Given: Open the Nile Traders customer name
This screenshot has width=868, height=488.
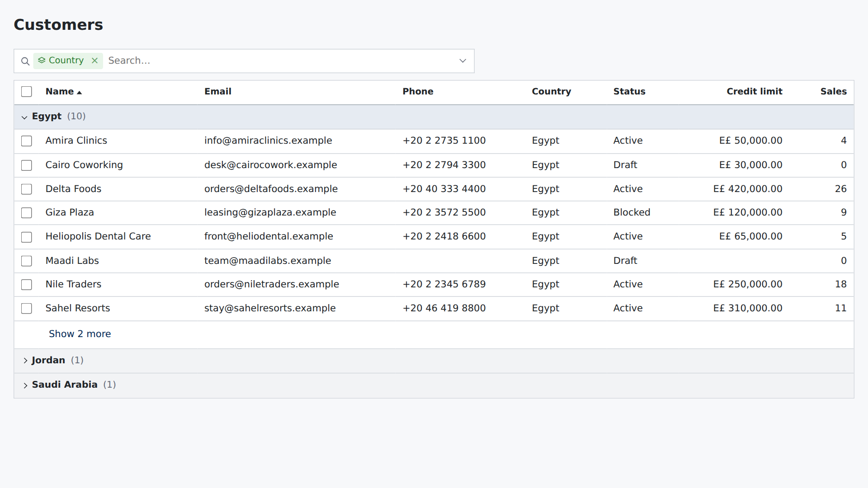Looking at the screenshot, I should (x=73, y=284).
